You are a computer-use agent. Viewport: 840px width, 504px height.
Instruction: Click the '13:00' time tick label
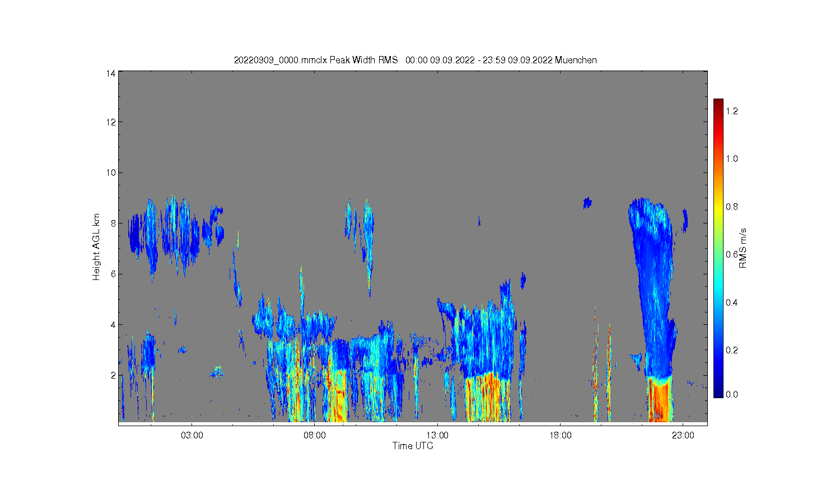tap(437, 435)
